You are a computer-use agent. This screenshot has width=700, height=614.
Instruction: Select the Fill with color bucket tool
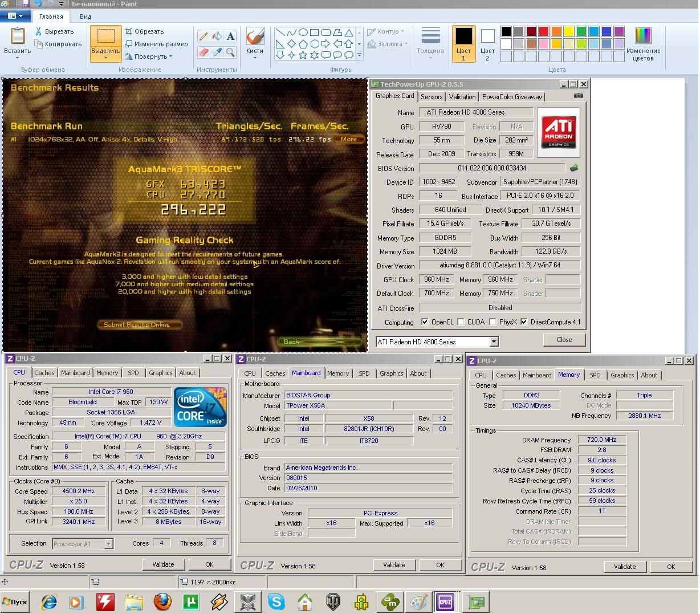coord(217,36)
